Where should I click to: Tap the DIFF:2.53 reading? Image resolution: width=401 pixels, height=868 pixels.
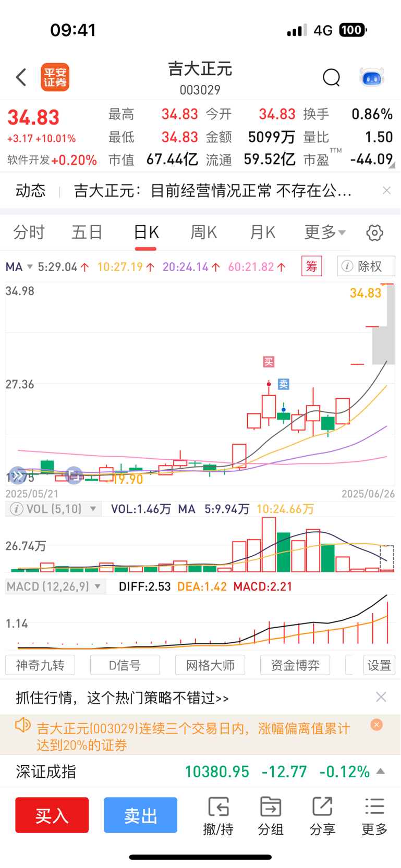[145, 586]
